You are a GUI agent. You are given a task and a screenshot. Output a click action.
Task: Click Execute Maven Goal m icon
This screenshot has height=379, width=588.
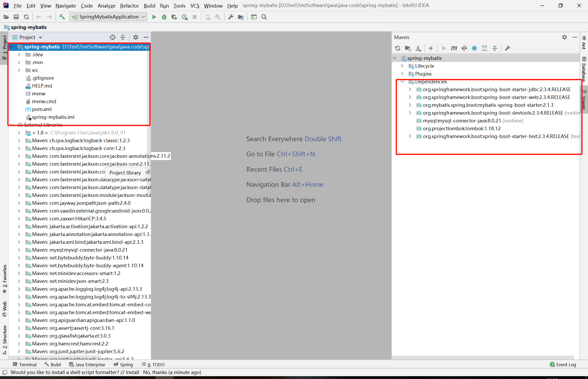pyautogui.click(x=454, y=48)
